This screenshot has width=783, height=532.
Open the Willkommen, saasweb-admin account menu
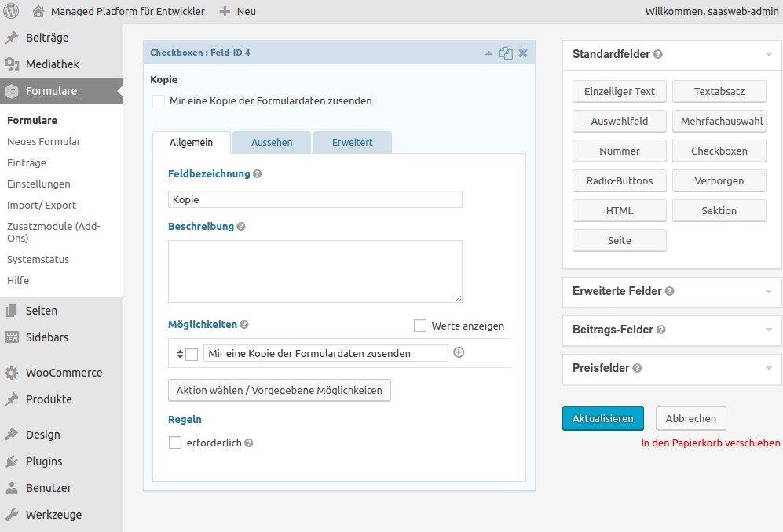[712, 12]
